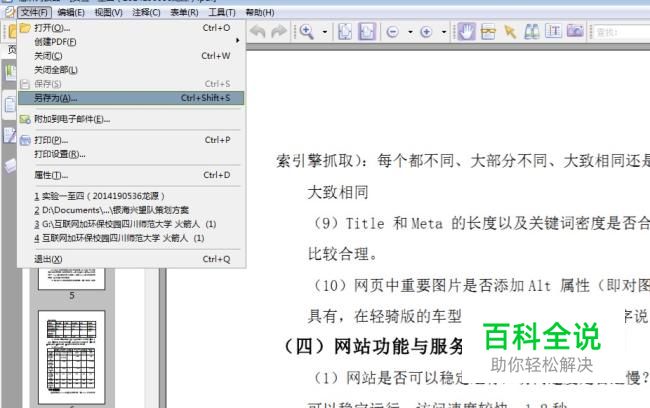Open the comments panel sidebar icon
650x408 pixels.
(x=10, y=136)
